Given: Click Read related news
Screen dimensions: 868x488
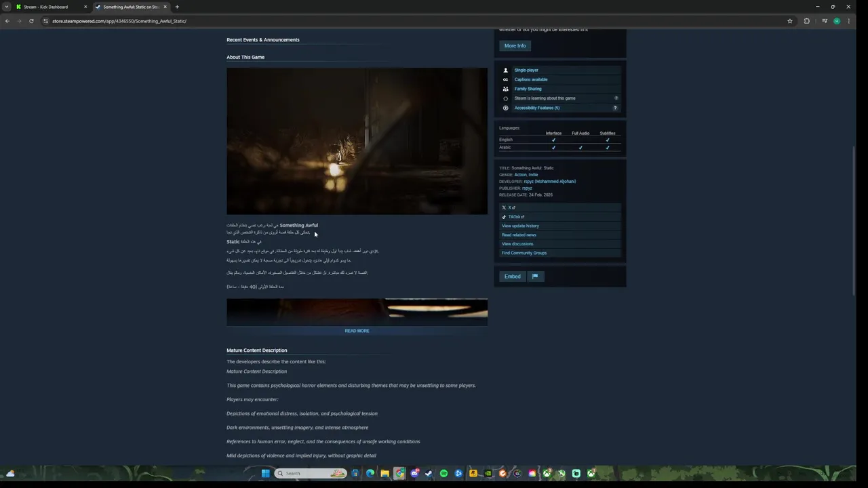Looking at the screenshot, I should (559, 235).
